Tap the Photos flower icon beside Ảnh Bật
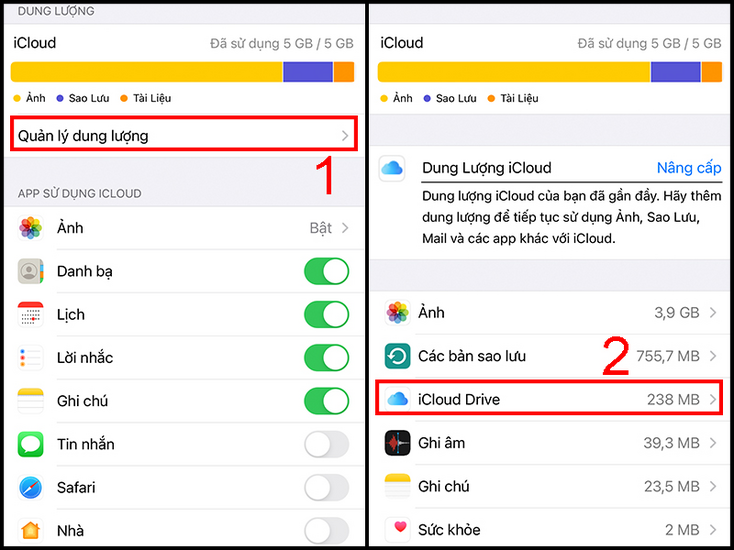The width and height of the screenshot is (734, 550). tap(30, 228)
